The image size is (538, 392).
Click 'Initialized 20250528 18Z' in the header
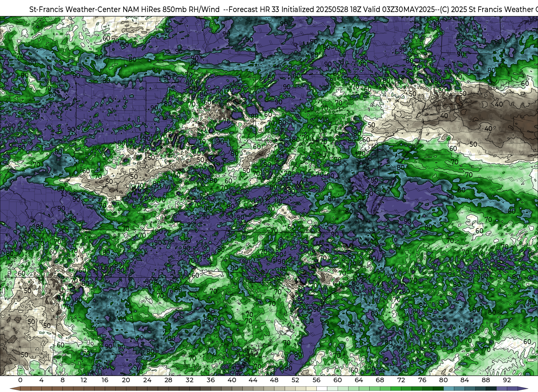click(x=322, y=10)
